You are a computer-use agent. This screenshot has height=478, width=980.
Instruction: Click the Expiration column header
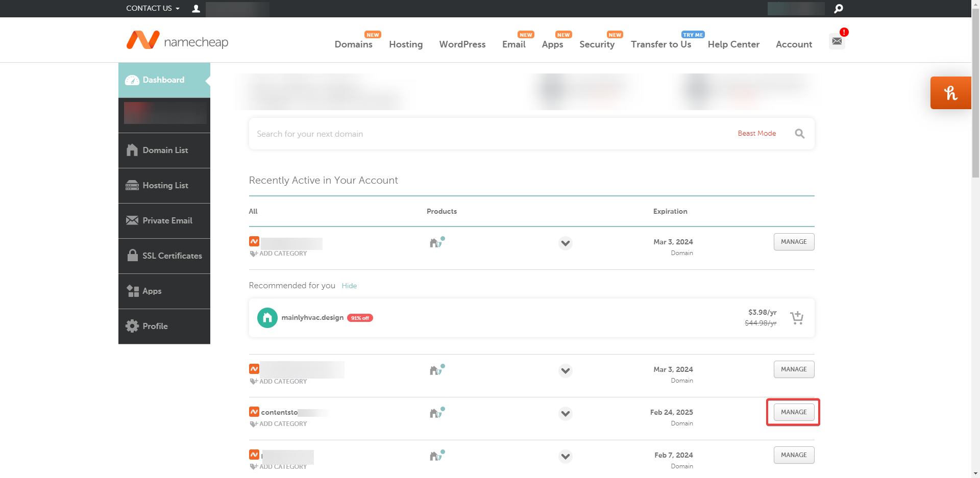[670, 211]
